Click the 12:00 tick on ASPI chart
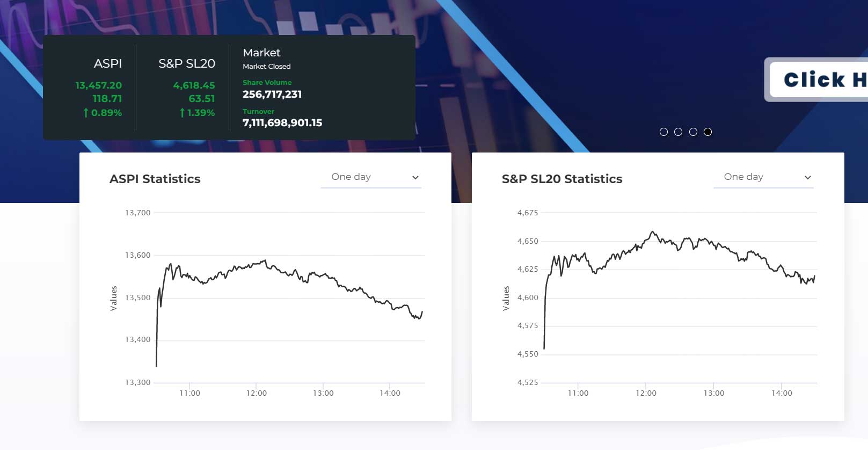Image resolution: width=868 pixels, height=450 pixels. click(x=257, y=393)
